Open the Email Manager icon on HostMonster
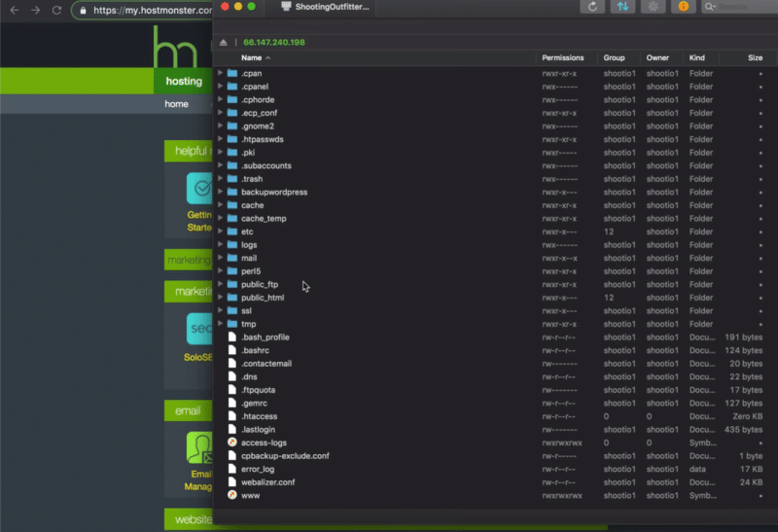 (199, 447)
